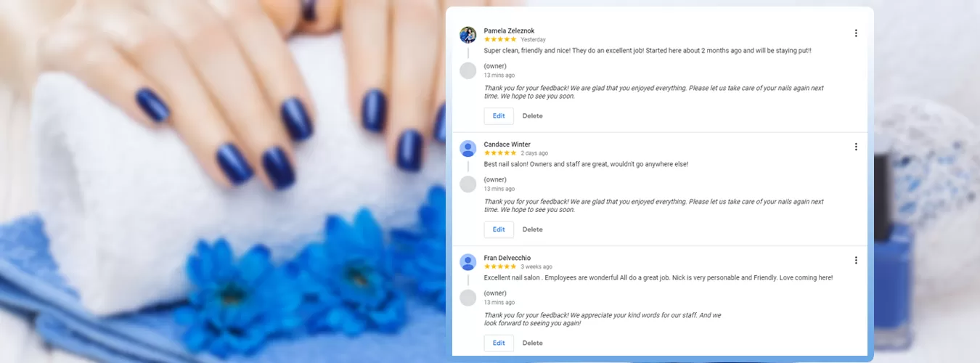Screen dimensions: 980x363
Task: Click Pamela Zeleznok's profile photo
Action: click(468, 35)
